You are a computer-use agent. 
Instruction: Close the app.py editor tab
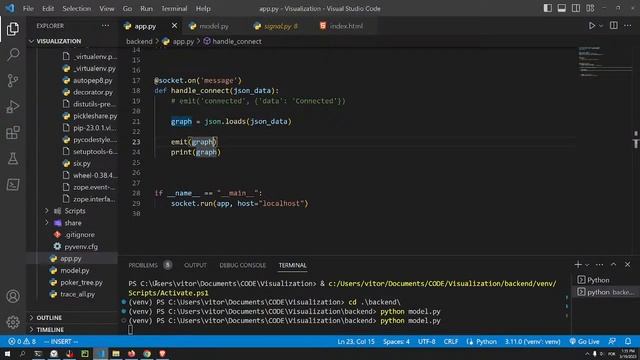tap(175, 26)
